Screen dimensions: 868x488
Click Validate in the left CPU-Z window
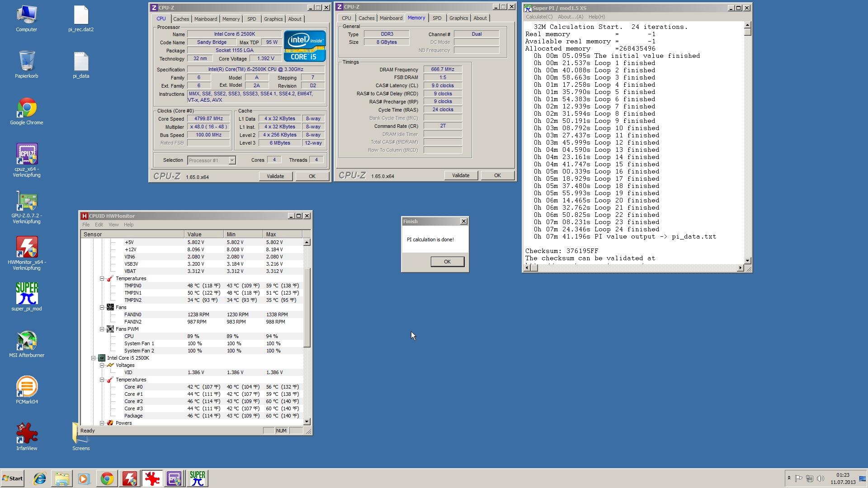275,176
